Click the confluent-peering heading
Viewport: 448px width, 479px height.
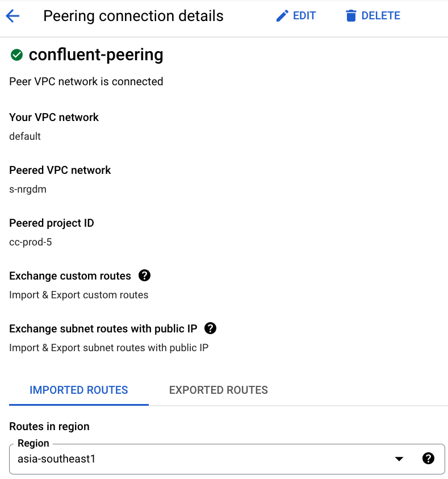96,55
